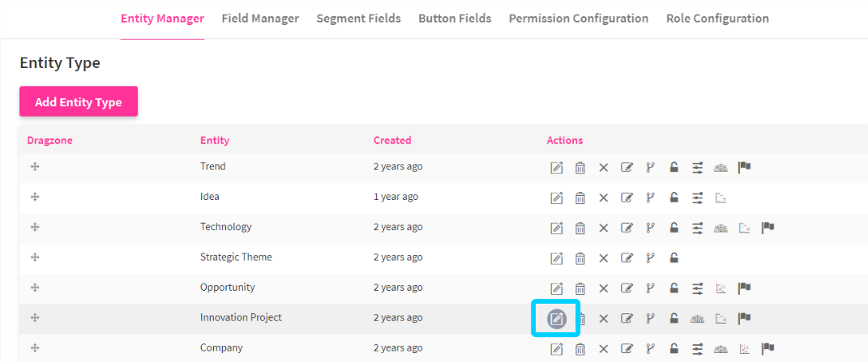Click the chart icon in Technology row

point(744,228)
